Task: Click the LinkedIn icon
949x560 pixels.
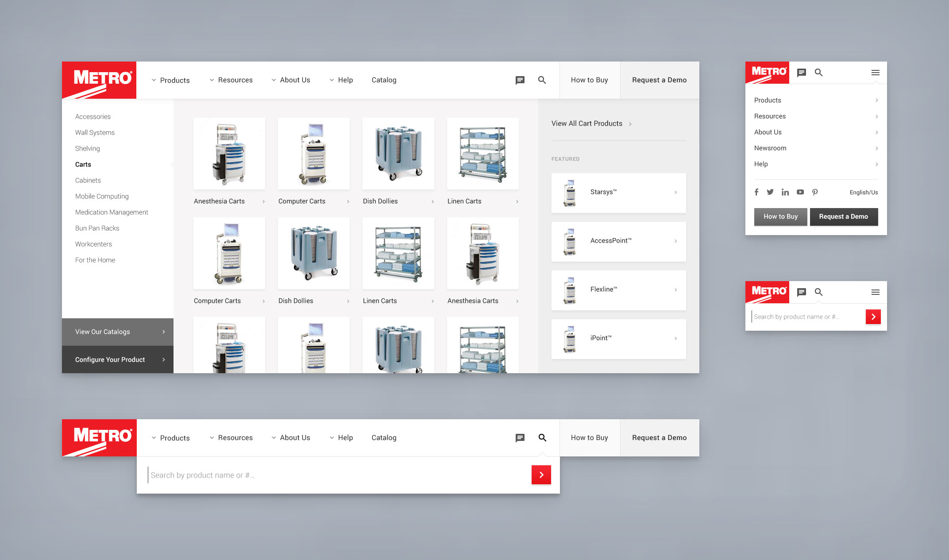Action: (785, 192)
